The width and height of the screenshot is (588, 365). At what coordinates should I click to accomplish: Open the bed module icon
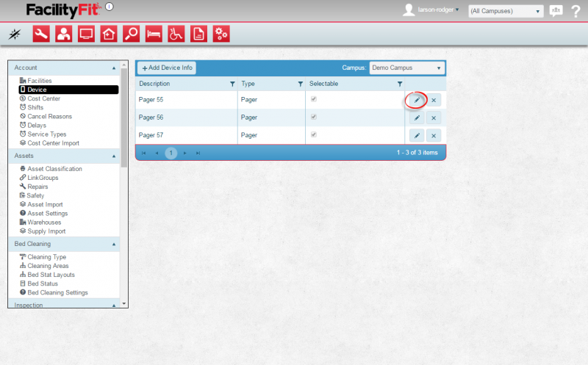(154, 34)
